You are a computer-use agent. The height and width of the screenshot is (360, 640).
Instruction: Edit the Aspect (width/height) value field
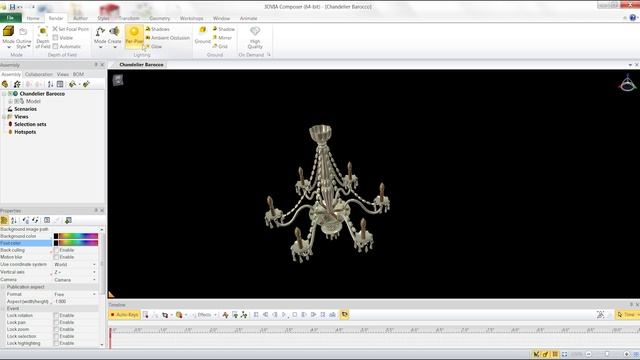coord(75,301)
